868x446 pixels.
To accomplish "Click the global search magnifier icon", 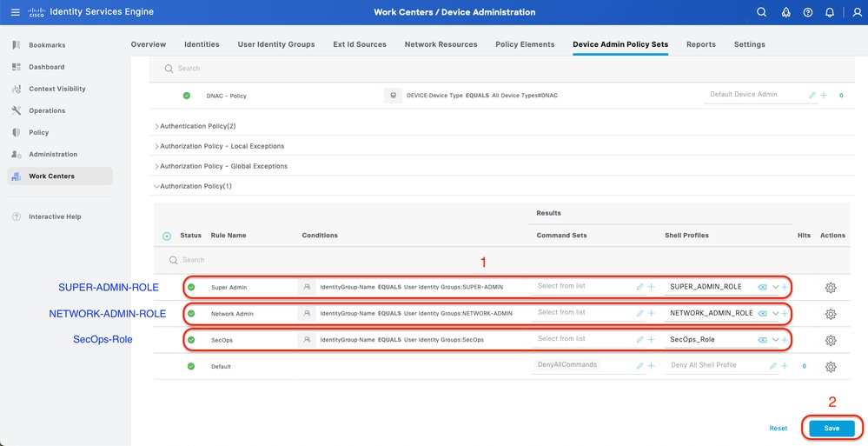I will tap(762, 12).
